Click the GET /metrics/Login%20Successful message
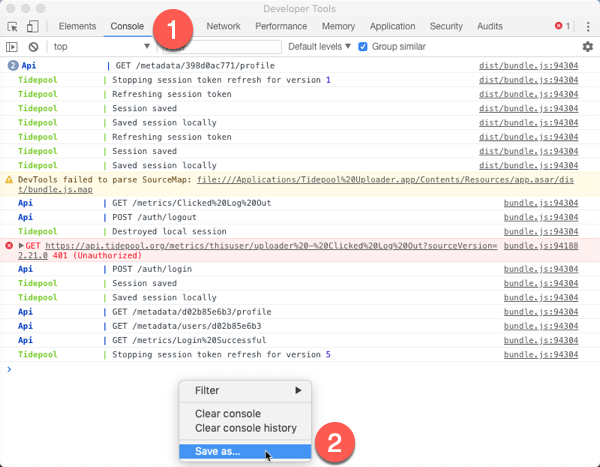Image resolution: width=600 pixels, height=467 pixels. 189,340
